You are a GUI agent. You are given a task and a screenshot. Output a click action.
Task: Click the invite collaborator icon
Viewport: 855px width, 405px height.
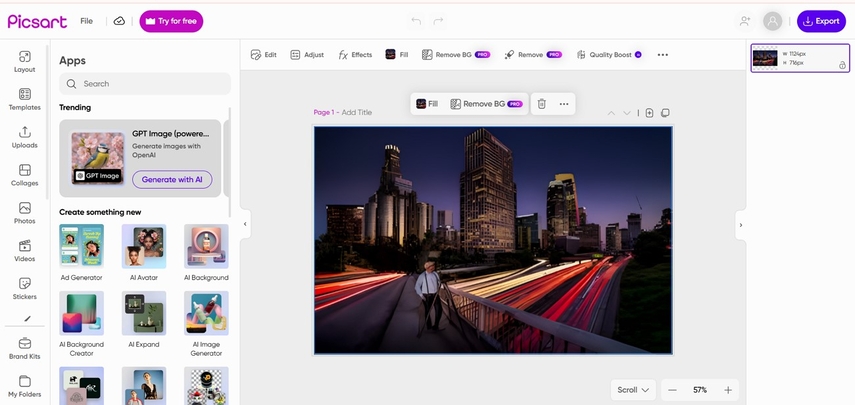click(745, 21)
